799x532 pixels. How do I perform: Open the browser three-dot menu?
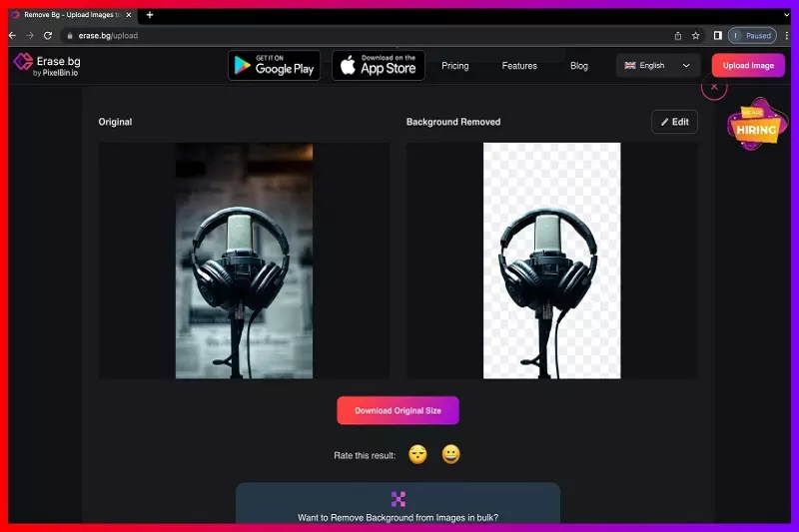(786, 36)
